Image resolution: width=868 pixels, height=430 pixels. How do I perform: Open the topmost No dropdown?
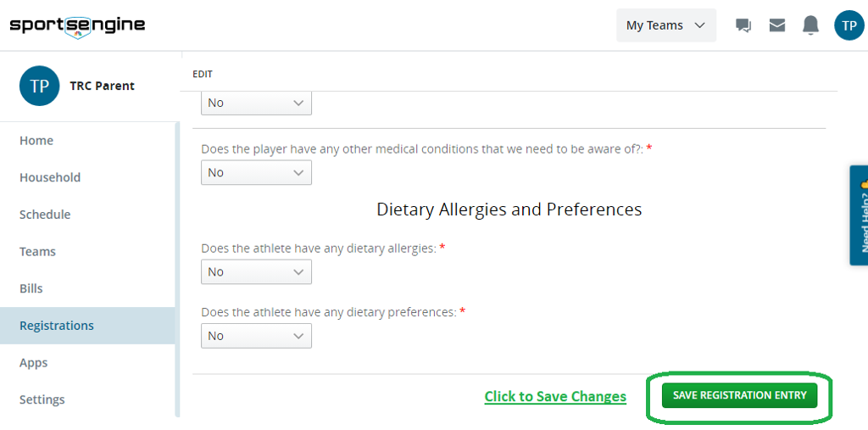click(256, 103)
